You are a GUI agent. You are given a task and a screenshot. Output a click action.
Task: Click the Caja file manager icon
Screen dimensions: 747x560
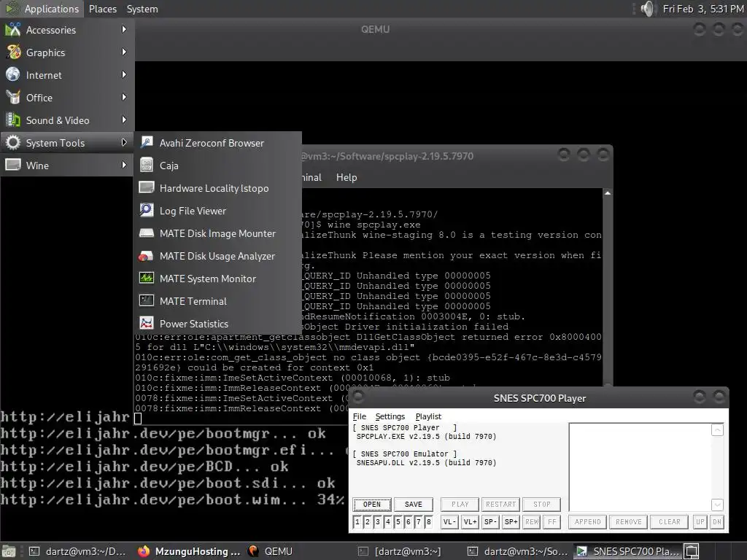click(x=146, y=166)
